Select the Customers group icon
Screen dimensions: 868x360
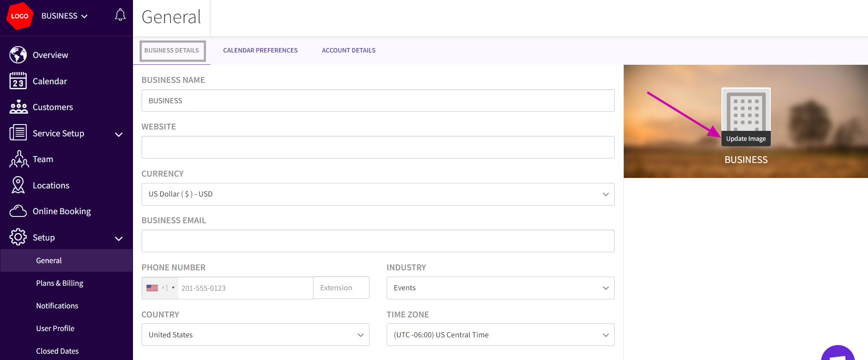[18, 107]
